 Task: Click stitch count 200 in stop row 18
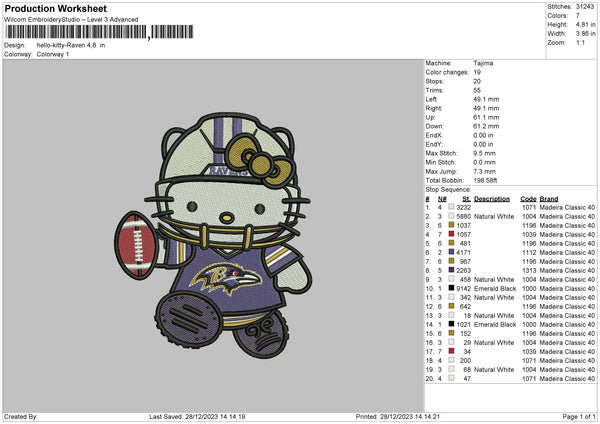click(465, 360)
